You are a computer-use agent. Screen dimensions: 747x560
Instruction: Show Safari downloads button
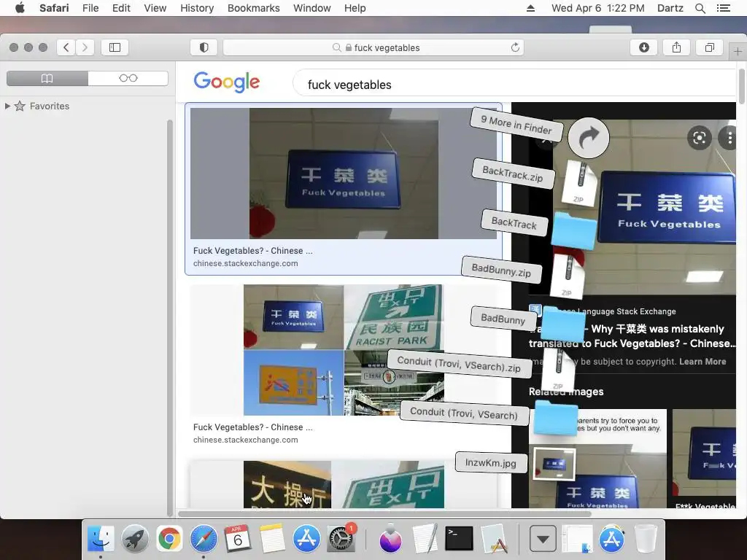pos(643,47)
